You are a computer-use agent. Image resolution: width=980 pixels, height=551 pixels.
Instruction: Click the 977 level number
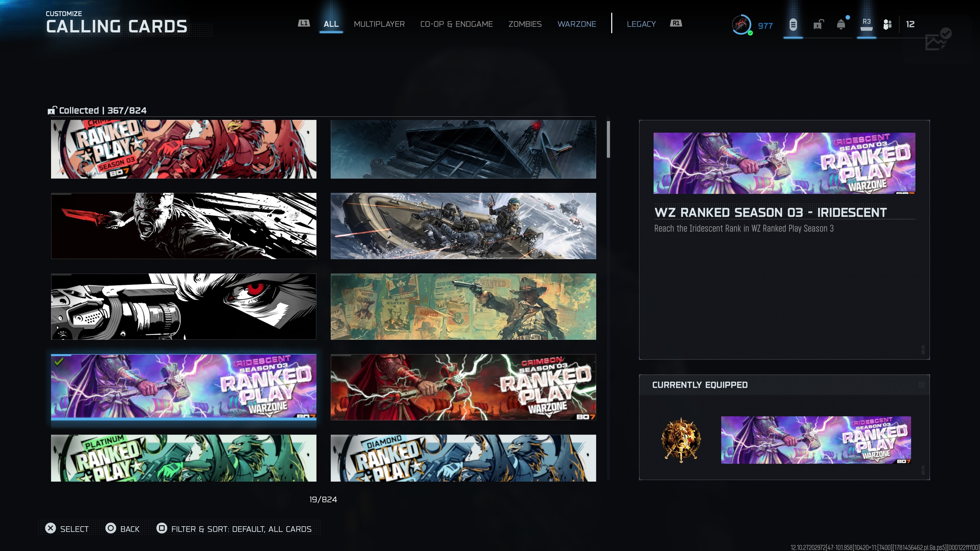click(765, 26)
